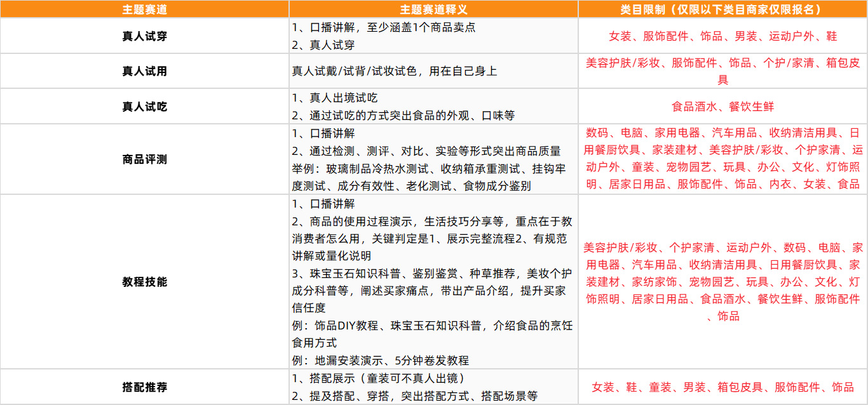Click the description cell mentioning 真人出境试吃
The image size is (868, 405).
[x=433, y=107]
